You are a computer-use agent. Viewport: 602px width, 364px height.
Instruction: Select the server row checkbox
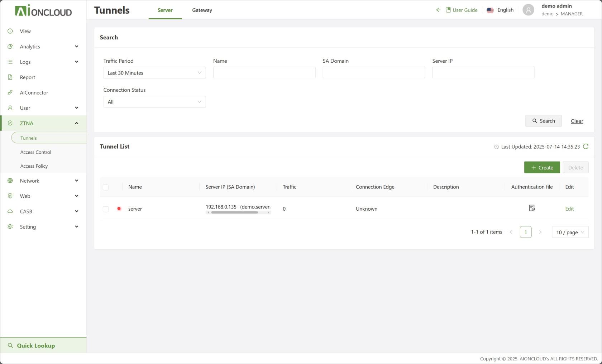click(106, 209)
